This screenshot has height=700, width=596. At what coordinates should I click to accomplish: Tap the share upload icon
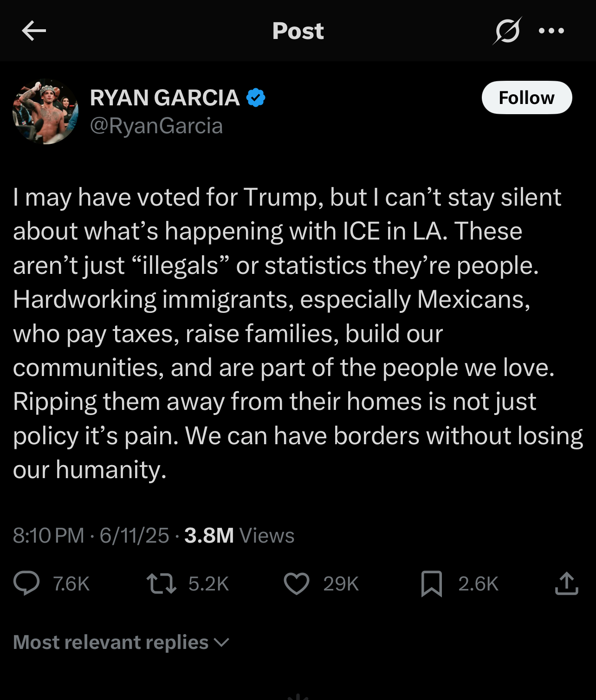point(566,583)
